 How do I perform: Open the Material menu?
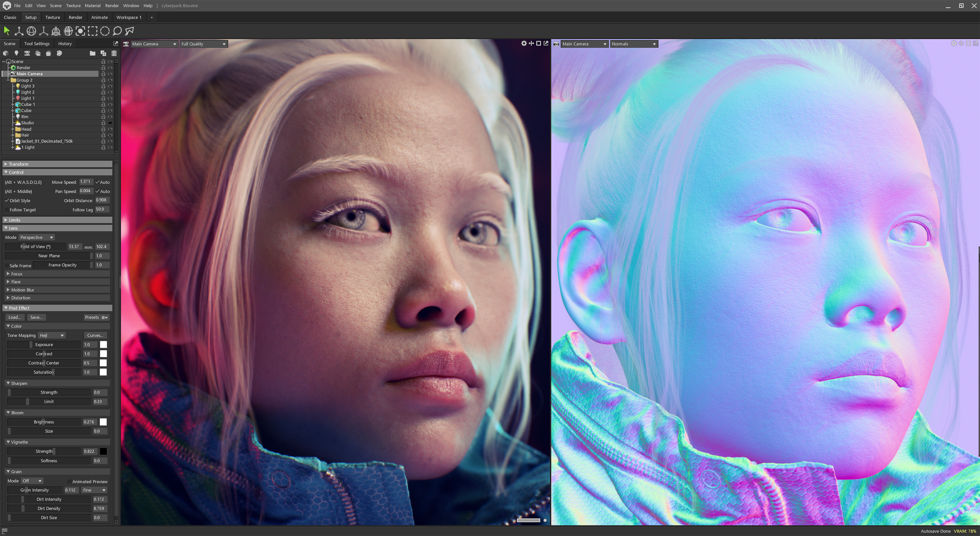tap(92, 6)
